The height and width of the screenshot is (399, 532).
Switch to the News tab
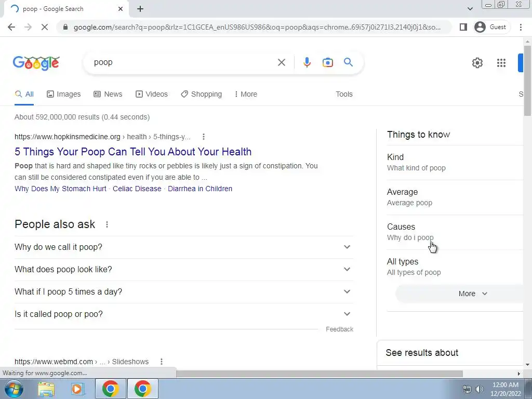point(108,95)
